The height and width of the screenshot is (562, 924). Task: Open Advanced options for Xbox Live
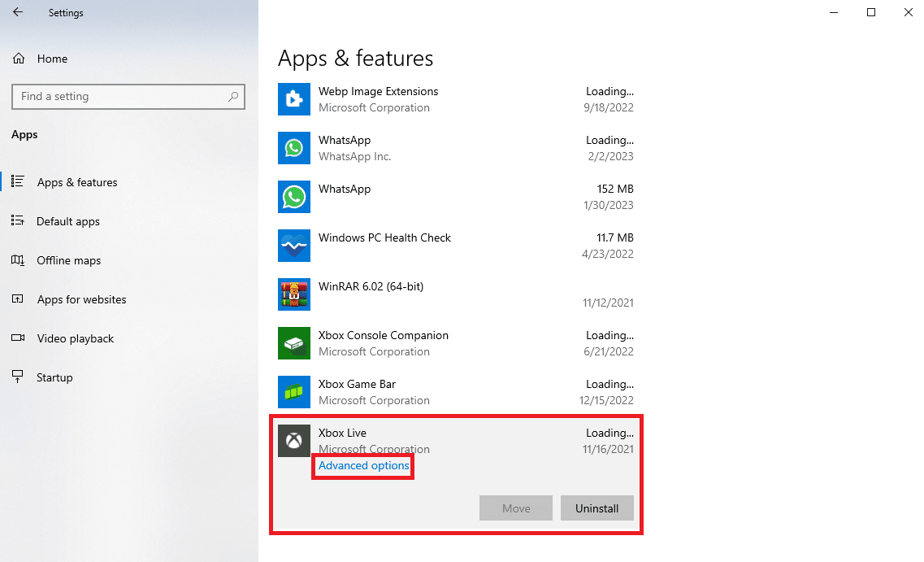(x=363, y=465)
